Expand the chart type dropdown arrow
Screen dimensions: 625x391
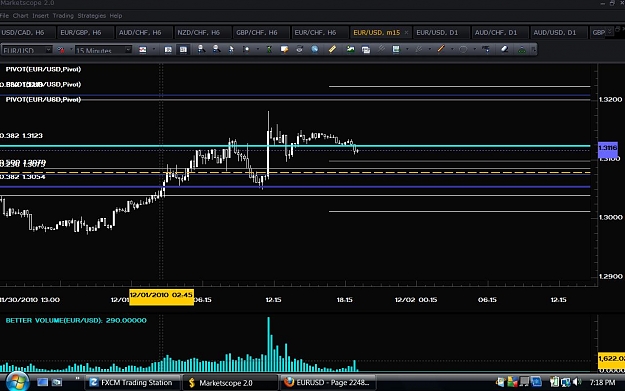pyautogui.click(x=153, y=50)
